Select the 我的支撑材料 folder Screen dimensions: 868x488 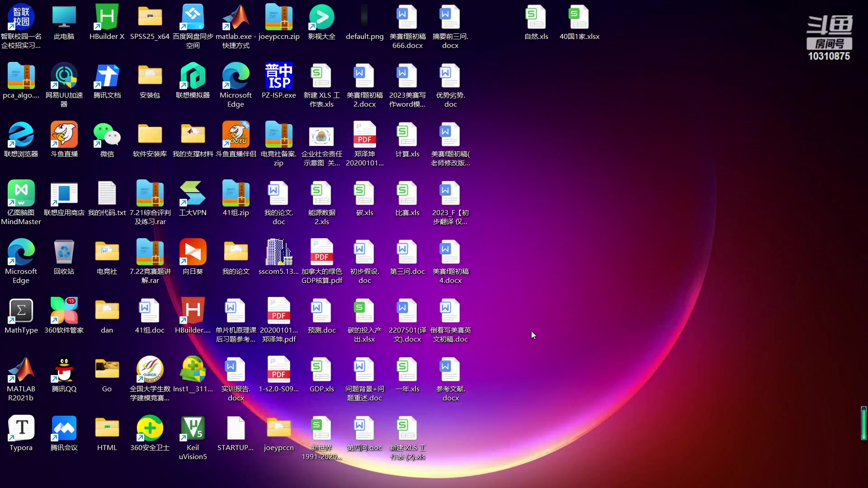pyautogui.click(x=193, y=139)
